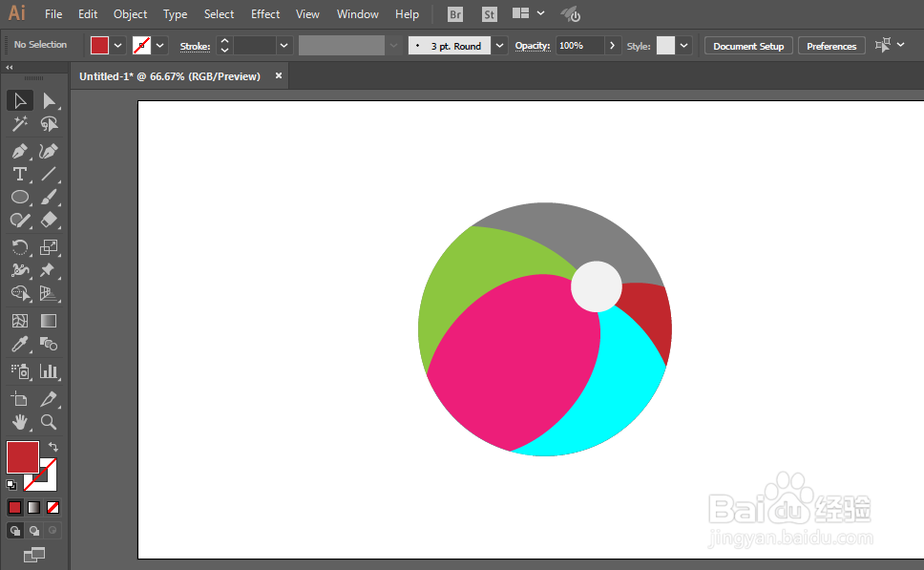Select the Rotate tool
This screenshot has height=570, width=924.
coord(19,247)
